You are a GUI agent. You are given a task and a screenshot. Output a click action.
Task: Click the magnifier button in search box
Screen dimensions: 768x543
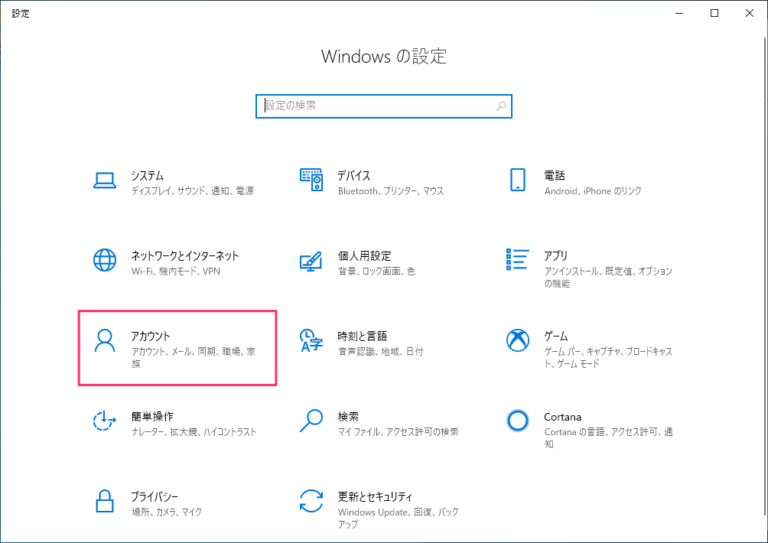click(x=501, y=105)
